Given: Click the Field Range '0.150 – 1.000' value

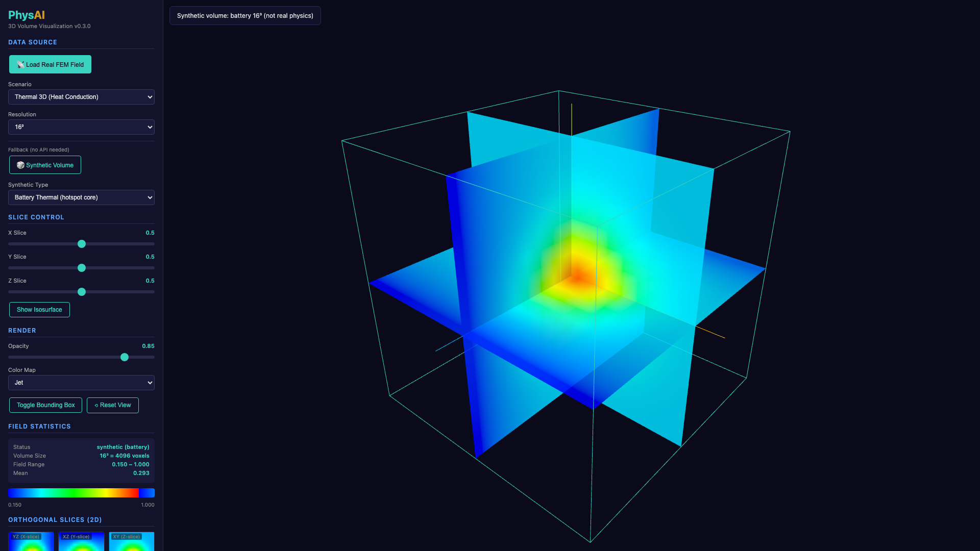Looking at the screenshot, I should pyautogui.click(x=131, y=464).
